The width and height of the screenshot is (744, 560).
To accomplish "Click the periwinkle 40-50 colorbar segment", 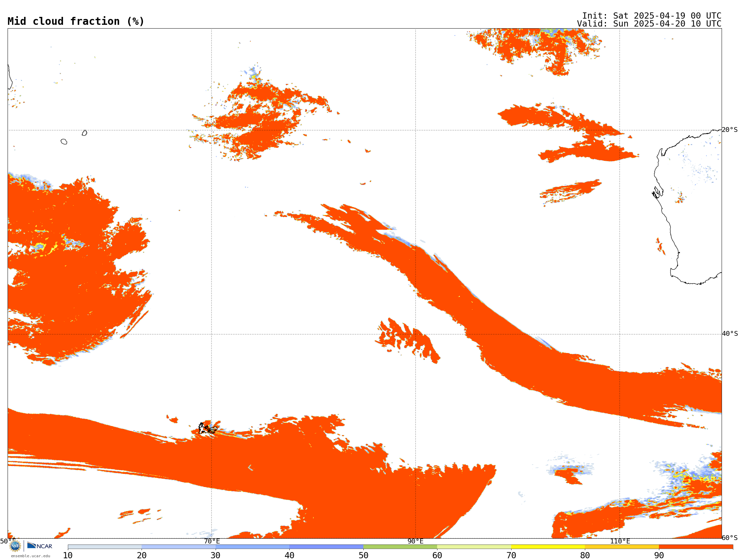I will pyautogui.click(x=326, y=547).
